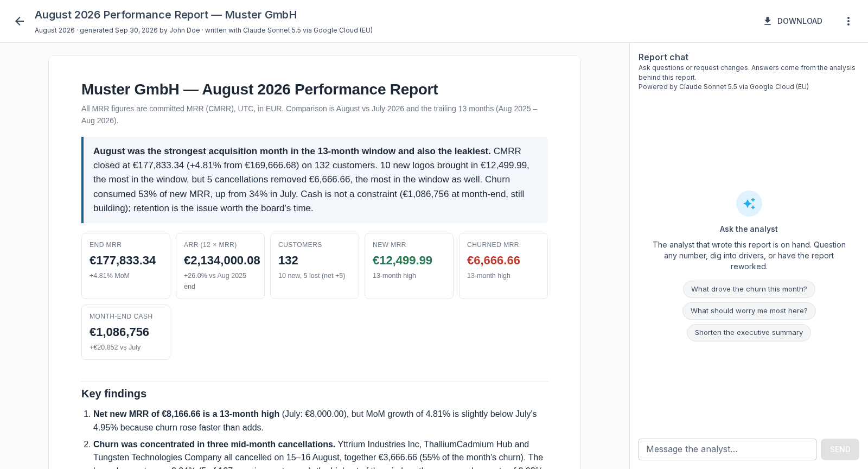Click the End MRR value €177,833.34
868x469 pixels.
click(x=123, y=261)
